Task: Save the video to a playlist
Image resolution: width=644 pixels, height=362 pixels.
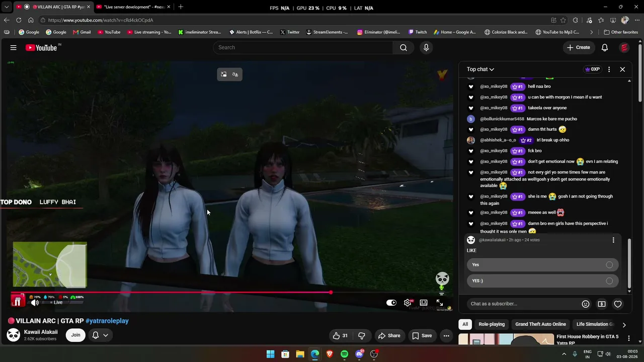Action: tap(422, 335)
